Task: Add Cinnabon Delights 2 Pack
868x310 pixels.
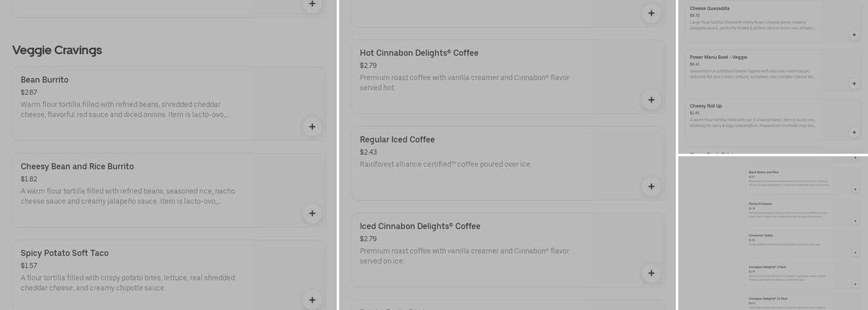Action: [855, 285]
